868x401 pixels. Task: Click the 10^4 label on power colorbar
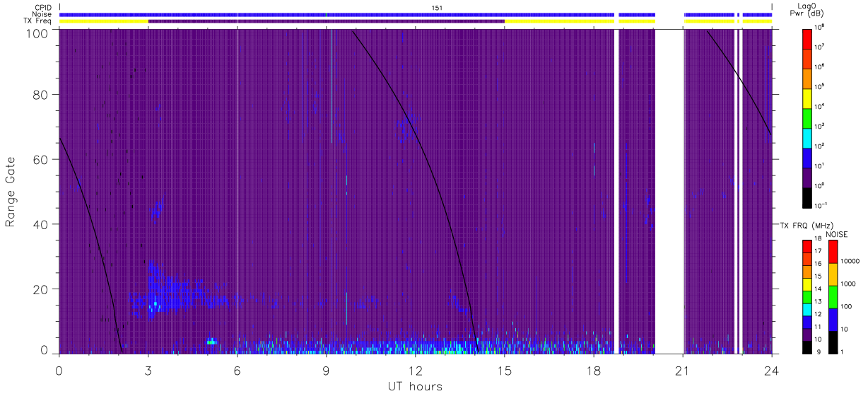tap(821, 106)
